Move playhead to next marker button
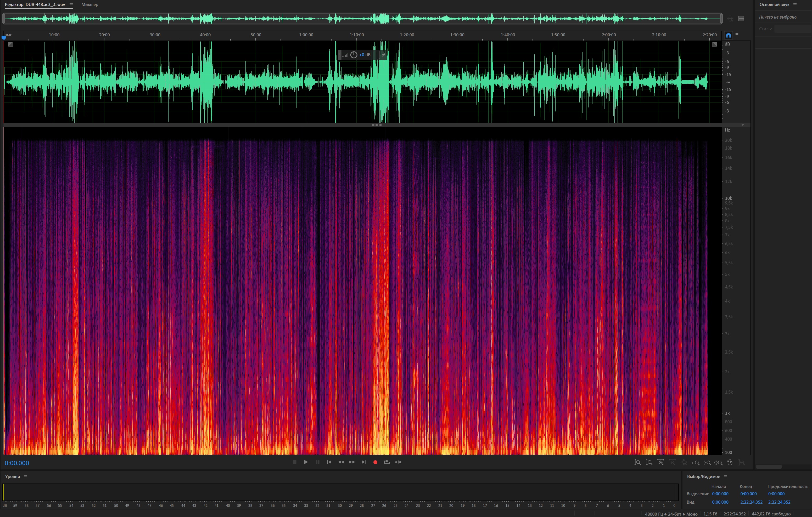 tap(364, 462)
